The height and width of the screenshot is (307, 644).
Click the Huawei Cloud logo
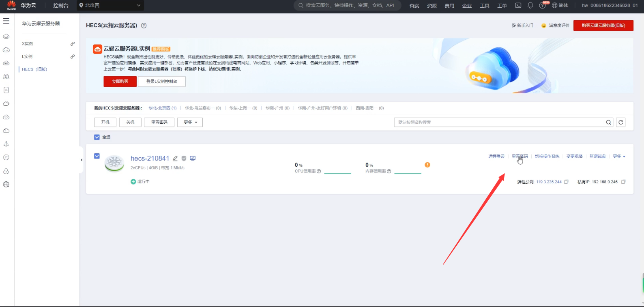(x=11, y=5)
